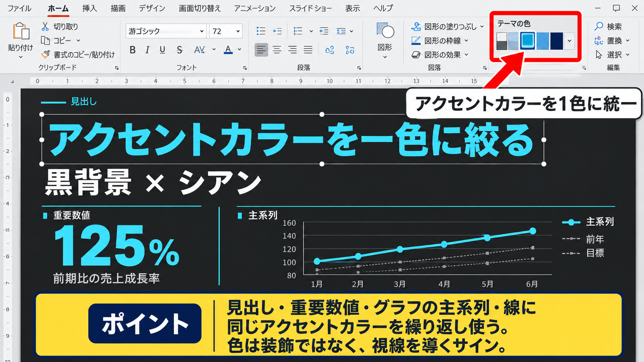Click the slide title アクセントカラーを一色に絞る

291,140
